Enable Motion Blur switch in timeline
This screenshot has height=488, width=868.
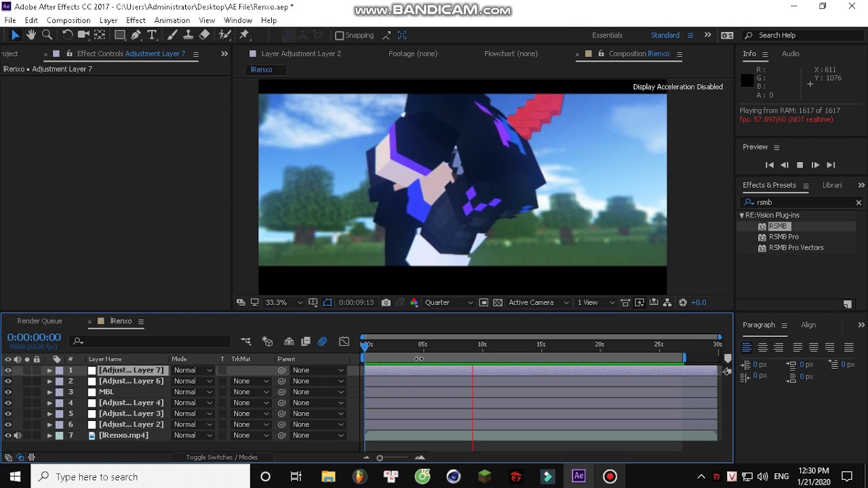(323, 342)
